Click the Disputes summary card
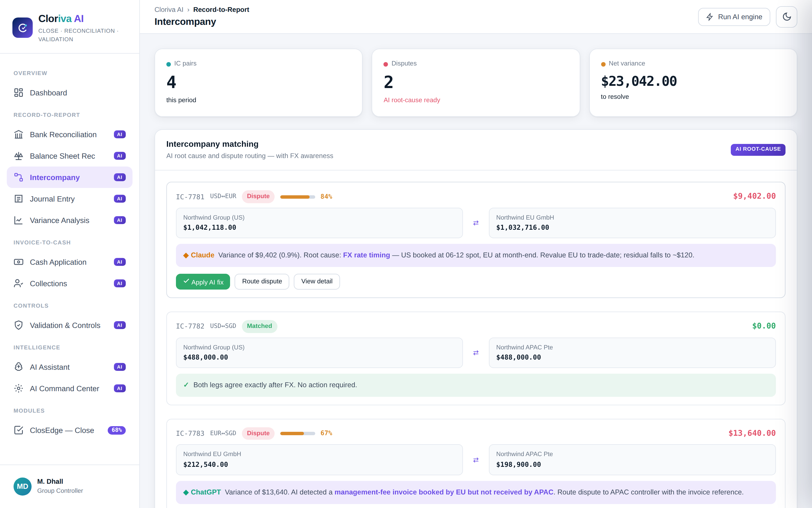Image resolution: width=812 pixels, height=508 pixels. pos(476,83)
